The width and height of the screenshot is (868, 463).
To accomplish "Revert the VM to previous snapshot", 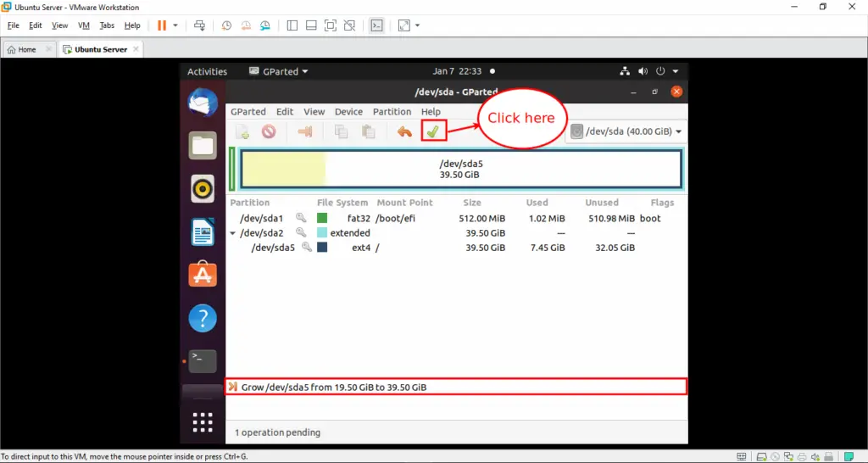I will click(246, 25).
